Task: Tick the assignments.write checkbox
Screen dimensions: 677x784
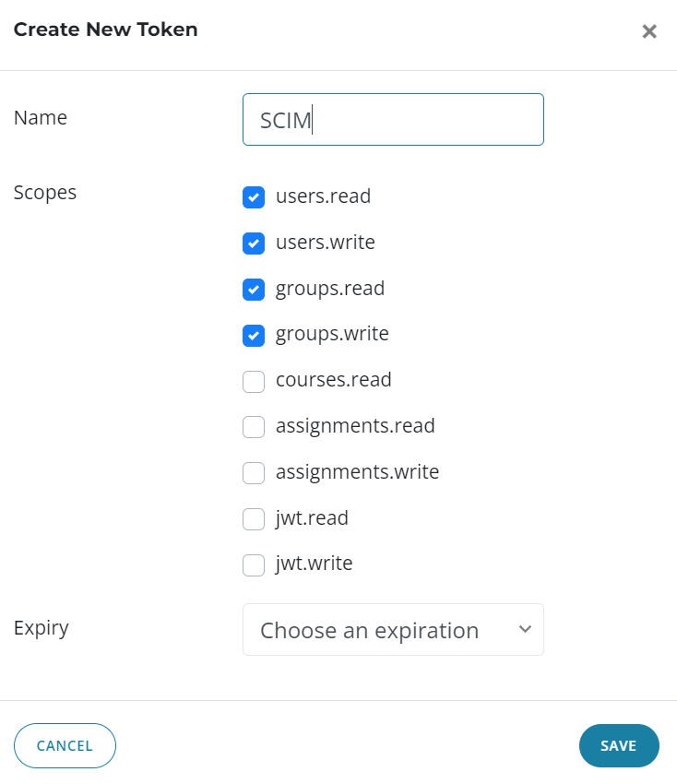Action: (254, 473)
